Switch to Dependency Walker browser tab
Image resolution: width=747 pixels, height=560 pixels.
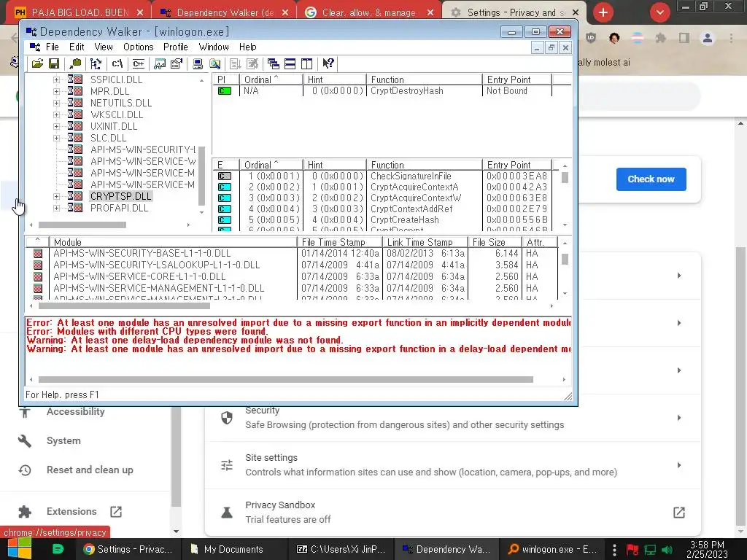(x=224, y=13)
